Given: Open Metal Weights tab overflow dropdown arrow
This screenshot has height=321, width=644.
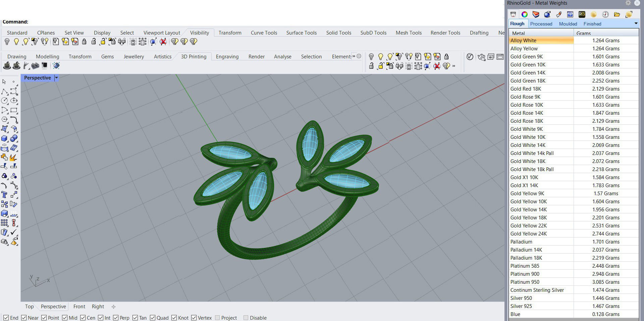Looking at the screenshot, I should (x=636, y=23).
